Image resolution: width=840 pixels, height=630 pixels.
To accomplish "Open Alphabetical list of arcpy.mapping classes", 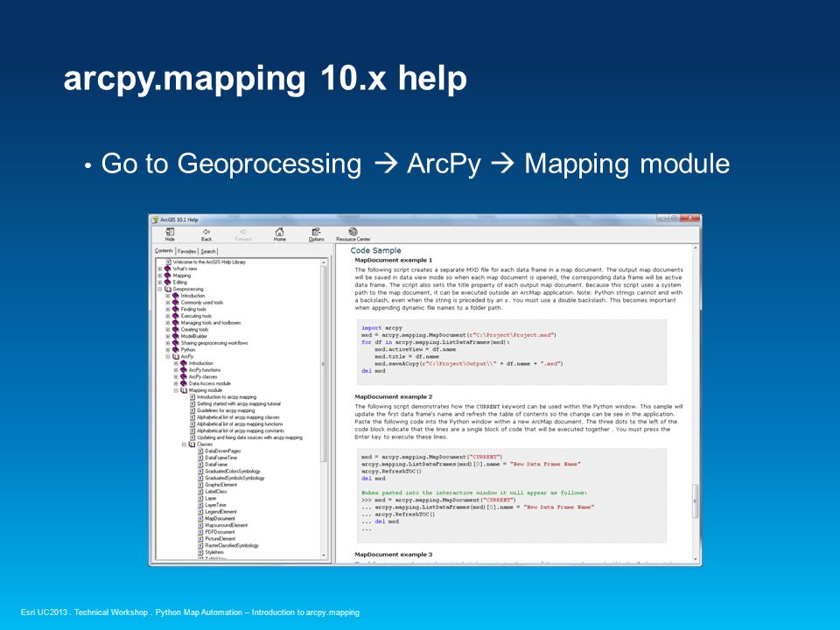I will pyautogui.click(x=238, y=417).
